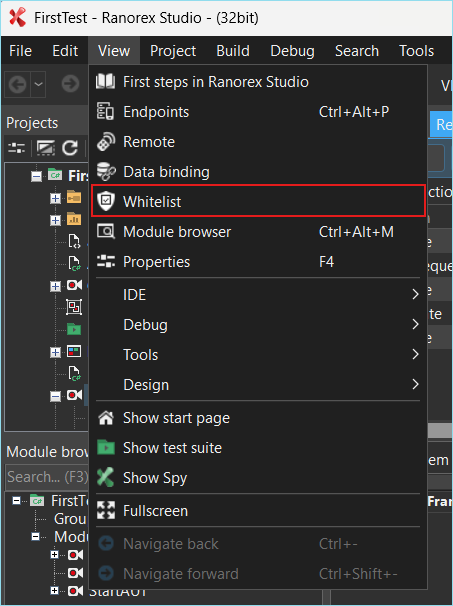Expand the reports folder node with chart icon
453x606 pixels.
[x=55, y=220]
